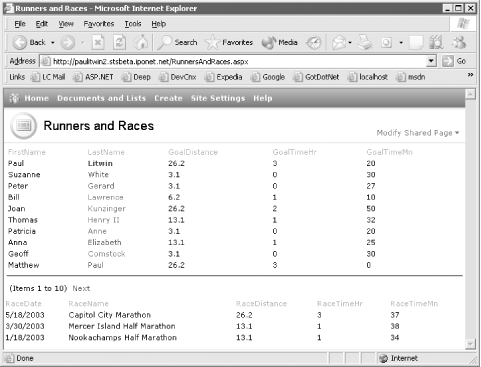
Task: Click the Refresh page icon
Action: [x=119, y=43]
